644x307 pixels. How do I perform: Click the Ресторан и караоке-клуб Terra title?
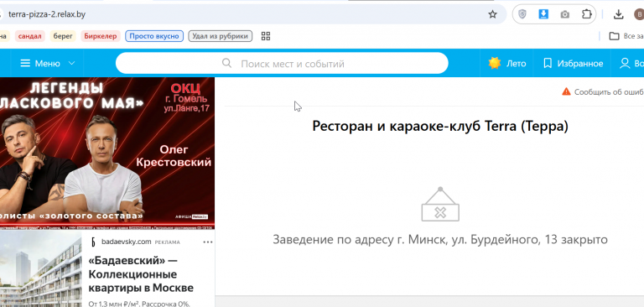440,126
